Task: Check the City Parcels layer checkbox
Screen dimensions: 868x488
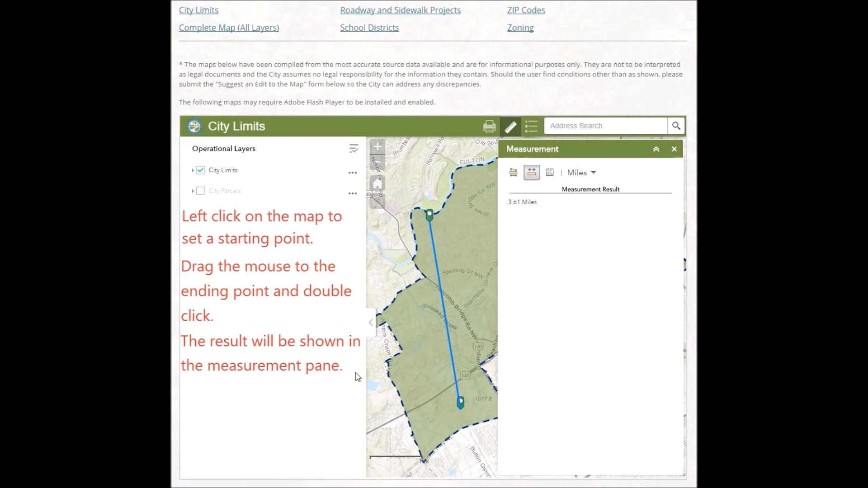Action: 200,191
